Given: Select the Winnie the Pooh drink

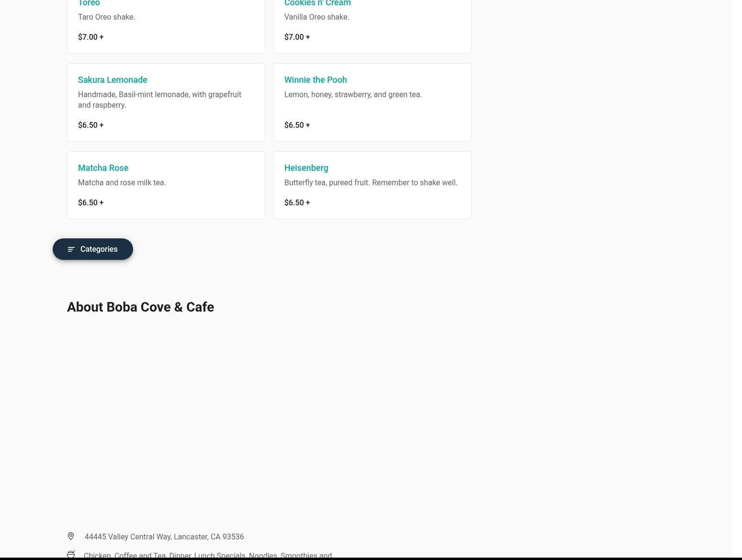Looking at the screenshot, I should [x=372, y=102].
